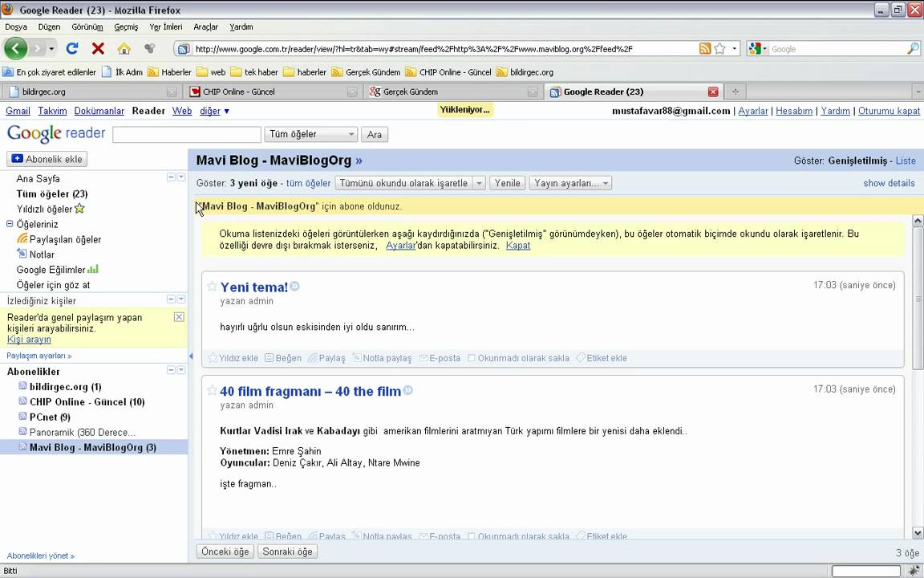Go back with the green arrow

coord(15,48)
